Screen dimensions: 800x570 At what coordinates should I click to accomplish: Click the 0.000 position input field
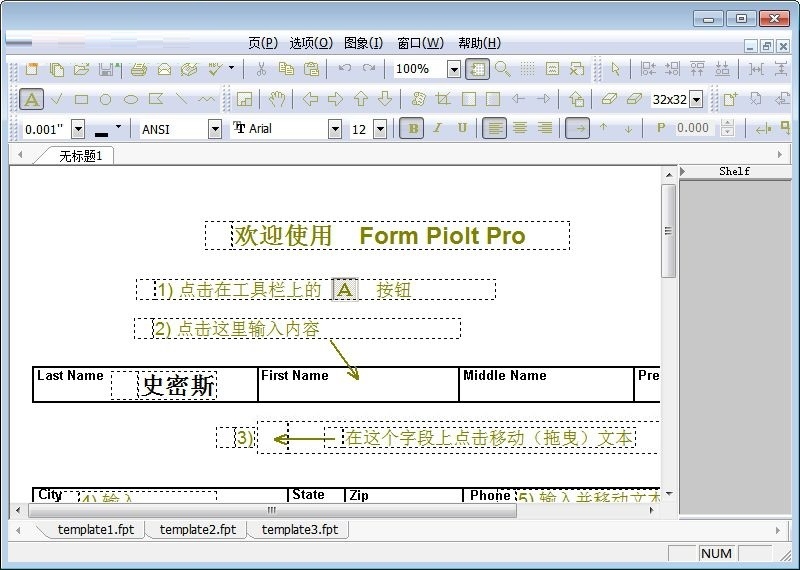692,128
